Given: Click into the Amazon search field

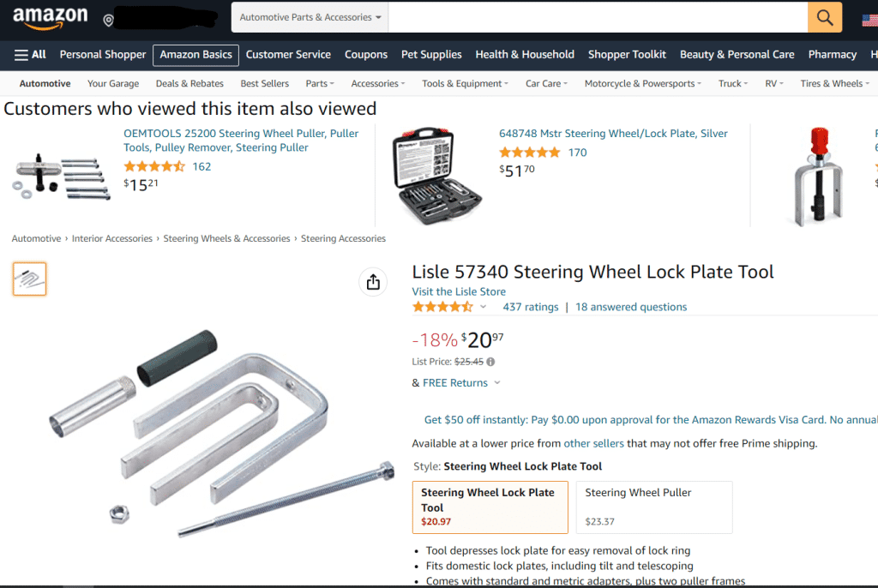Looking at the screenshot, I should tap(598, 17).
